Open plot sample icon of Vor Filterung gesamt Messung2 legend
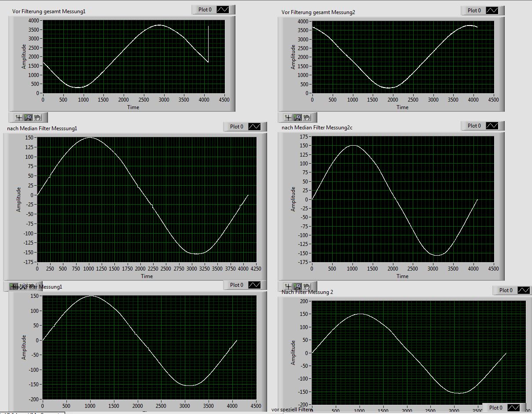 (x=492, y=11)
